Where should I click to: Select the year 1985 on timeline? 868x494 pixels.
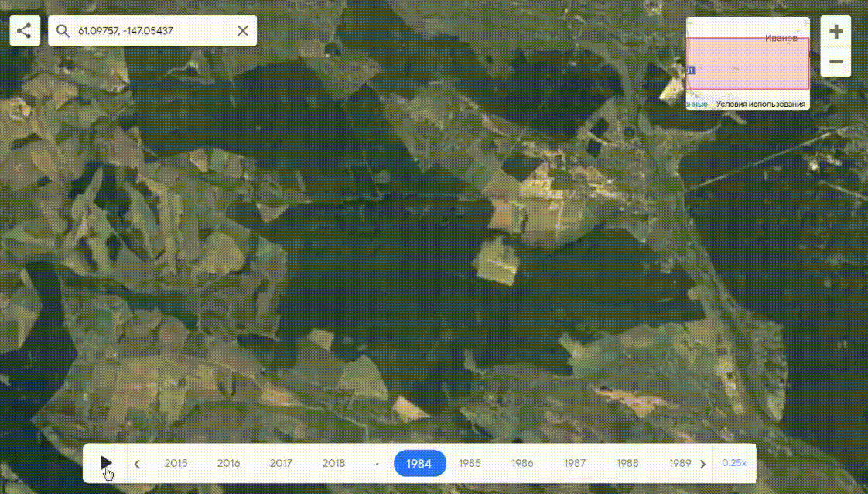(x=470, y=463)
